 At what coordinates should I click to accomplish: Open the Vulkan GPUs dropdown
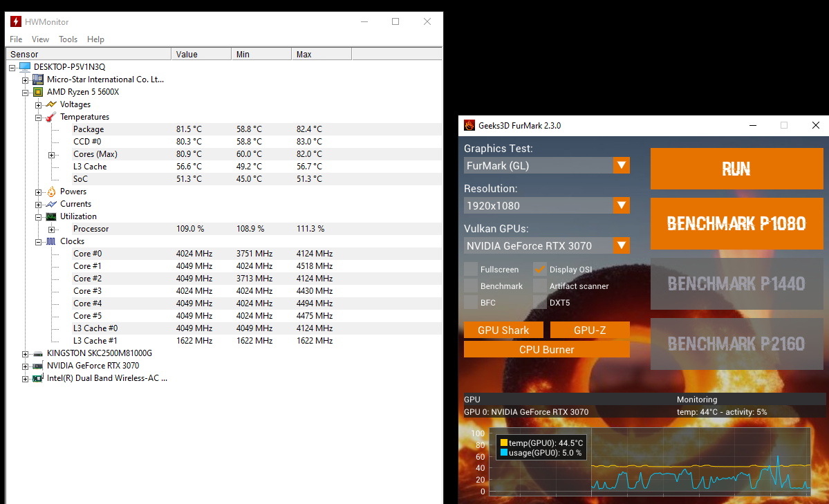click(x=547, y=246)
